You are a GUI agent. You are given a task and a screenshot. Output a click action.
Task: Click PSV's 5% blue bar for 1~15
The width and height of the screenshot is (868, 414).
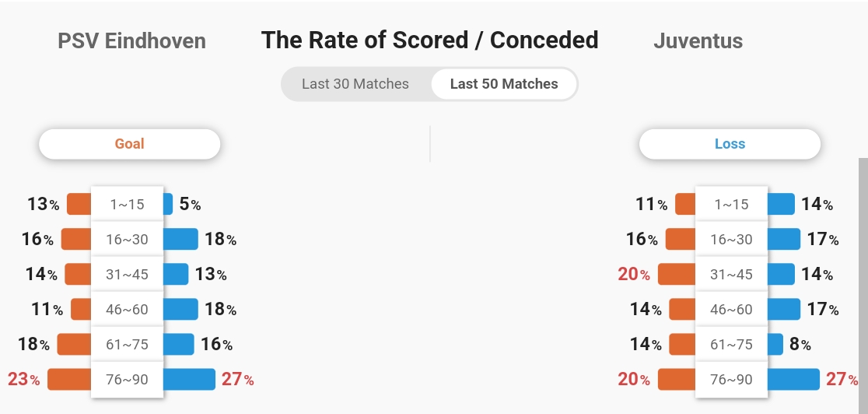pyautogui.click(x=168, y=204)
